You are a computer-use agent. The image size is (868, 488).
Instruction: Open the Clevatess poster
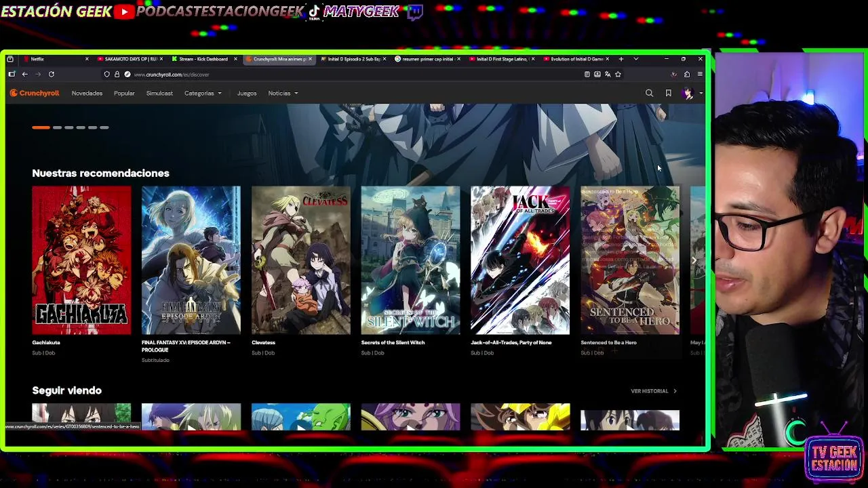[301, 260]
